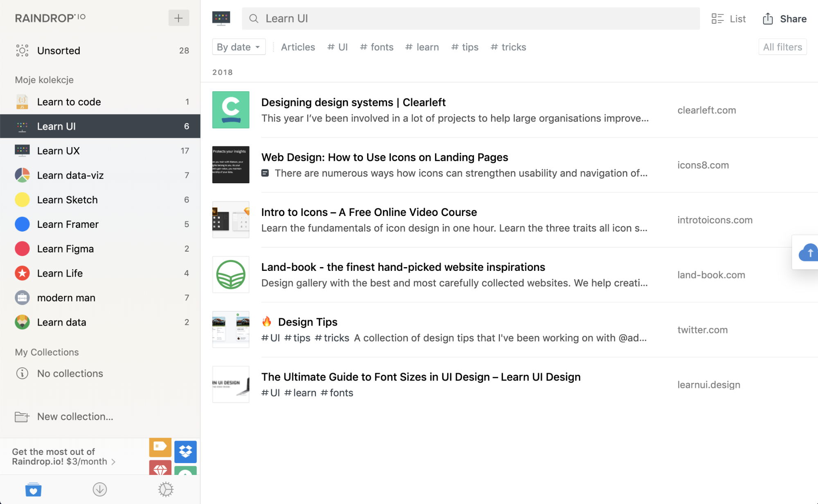Viewport: 818px width, 504px height.
Task: Click the #tricks tag in Design Tips row
Action: (x=332, y=338)
